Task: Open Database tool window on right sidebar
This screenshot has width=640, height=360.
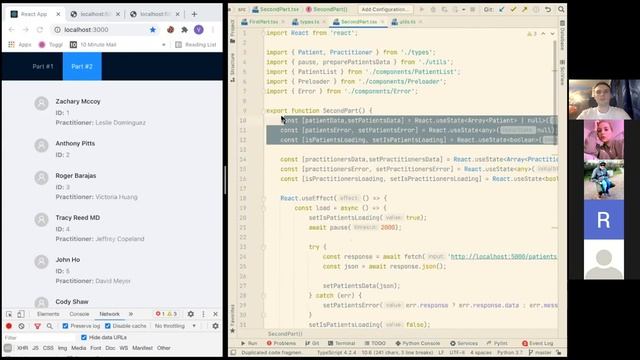Action: 562,35
